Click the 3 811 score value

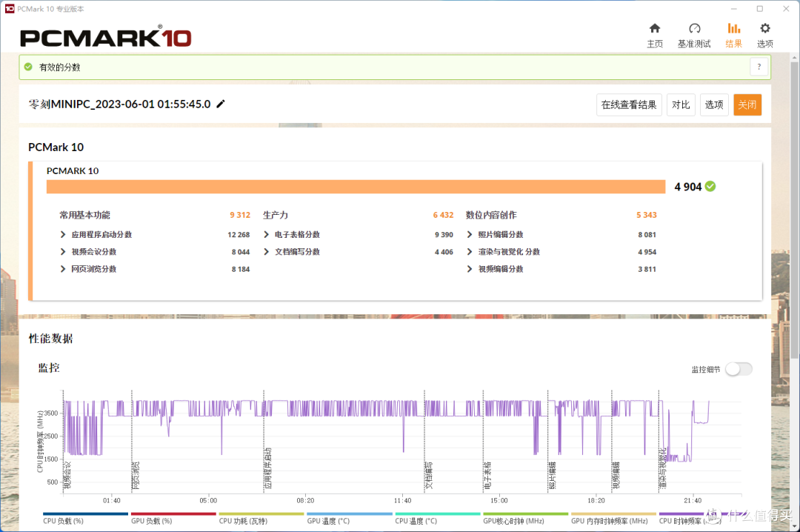pyautogui.click(x=647, y=269)
